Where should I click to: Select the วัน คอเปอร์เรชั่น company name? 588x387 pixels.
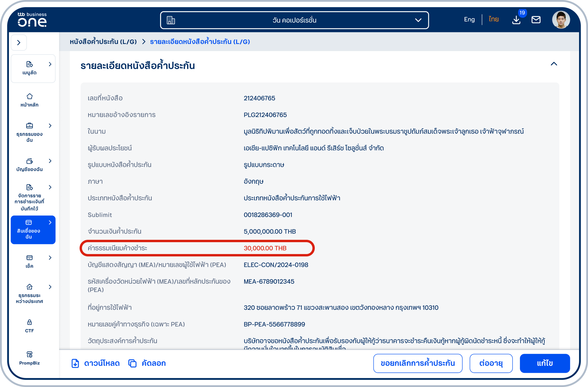294,20
